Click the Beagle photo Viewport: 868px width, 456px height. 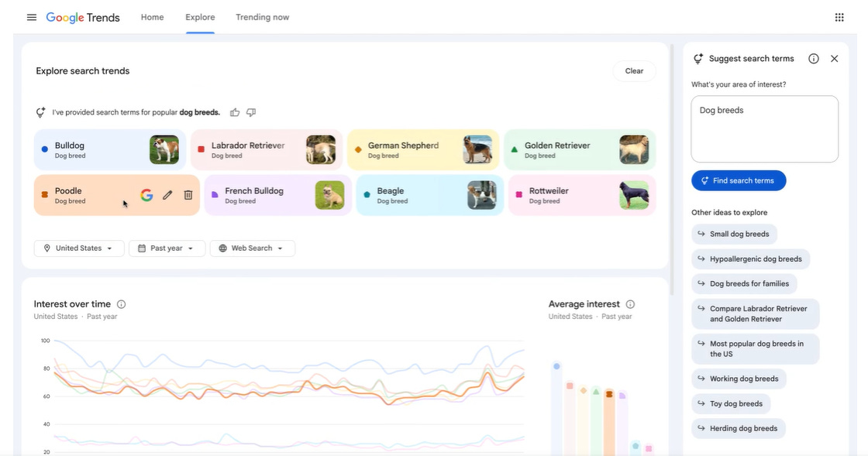pos(481,195)
